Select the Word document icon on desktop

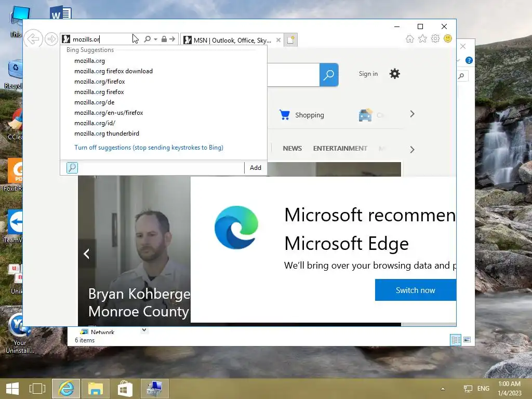point(61,13)
